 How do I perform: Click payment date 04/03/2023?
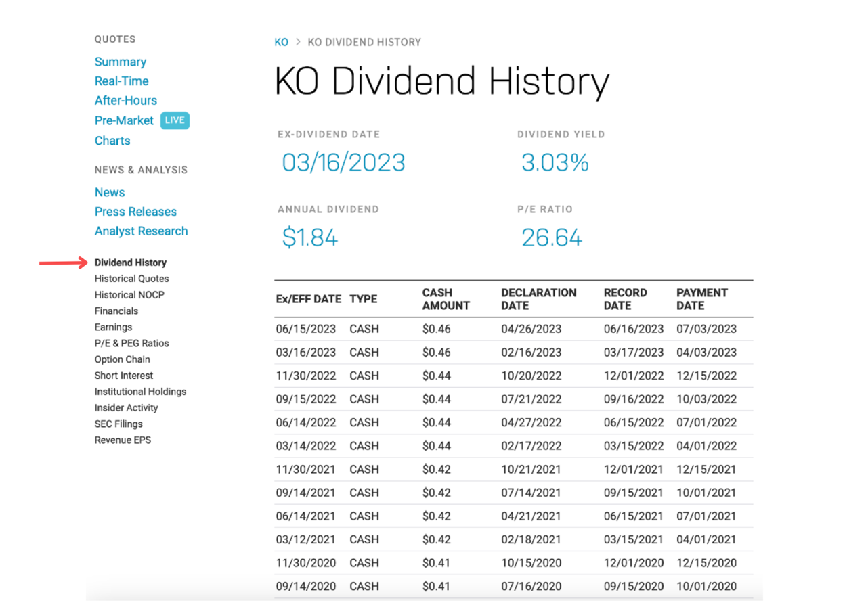point(706,353)
